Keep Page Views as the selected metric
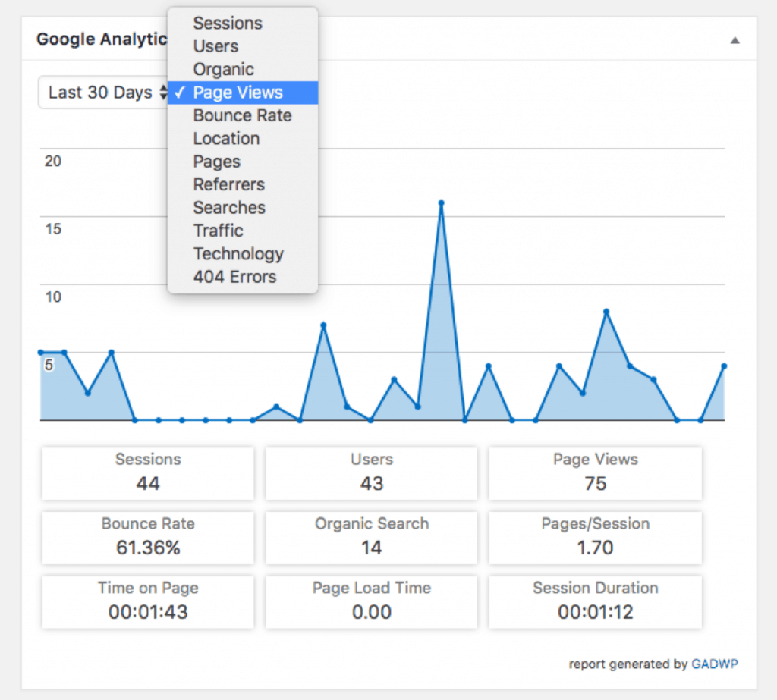This screenshot has width=777, height=700. pos(238,92)
